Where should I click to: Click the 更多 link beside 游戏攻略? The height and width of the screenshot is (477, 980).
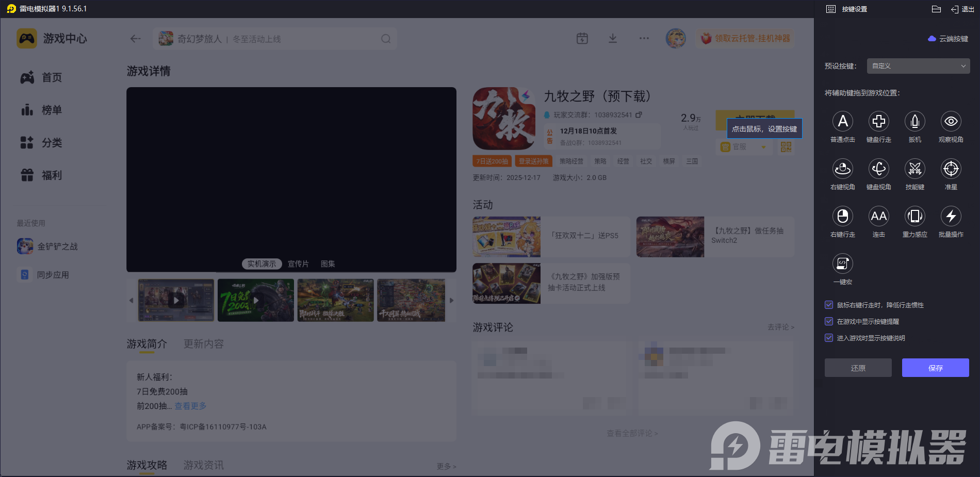click(447, 466)
